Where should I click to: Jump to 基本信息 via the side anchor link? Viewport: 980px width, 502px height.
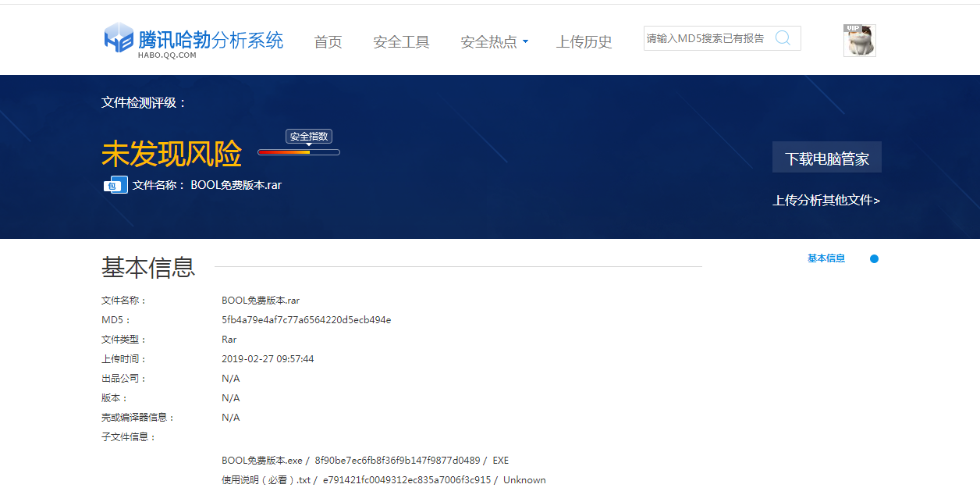(826, 258)
